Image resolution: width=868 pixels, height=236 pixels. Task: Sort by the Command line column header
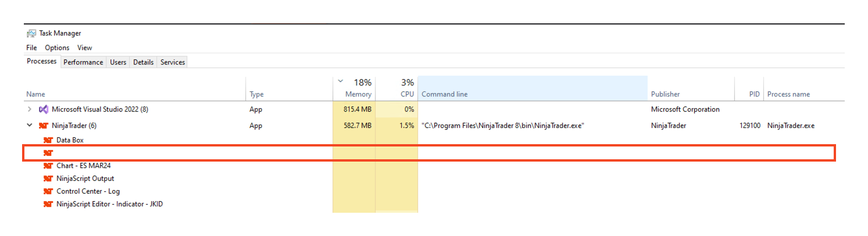(x=444, y=94)
